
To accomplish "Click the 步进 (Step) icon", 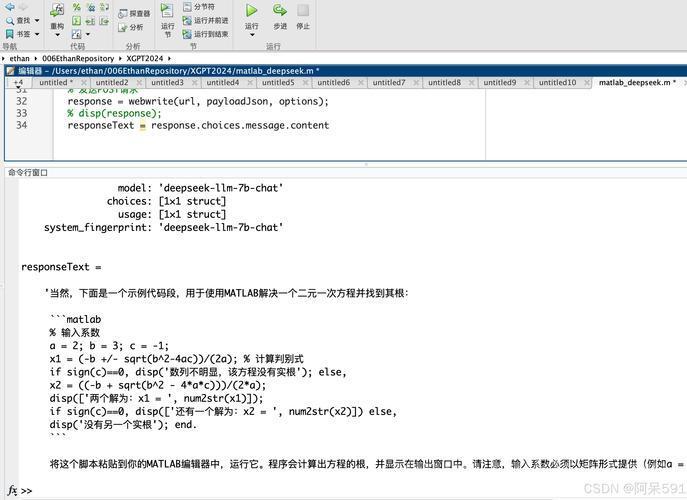I will 280,11.
